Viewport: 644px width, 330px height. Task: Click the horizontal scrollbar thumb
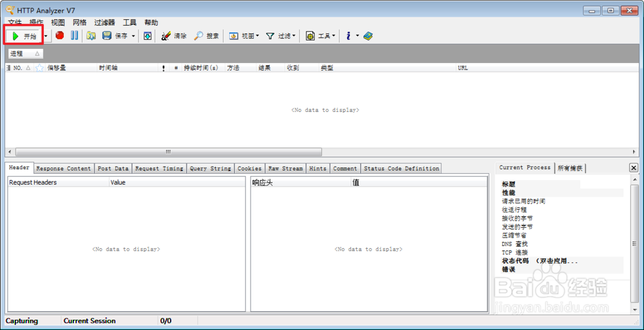[x=168, y=152]
